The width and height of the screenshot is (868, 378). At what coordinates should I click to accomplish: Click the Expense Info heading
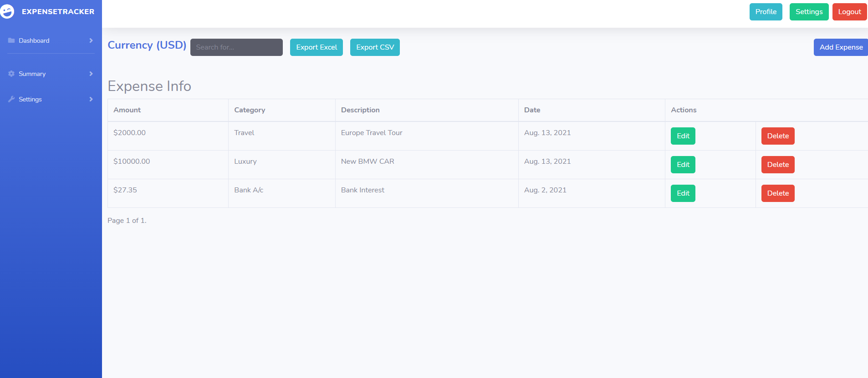coord(149,86)
